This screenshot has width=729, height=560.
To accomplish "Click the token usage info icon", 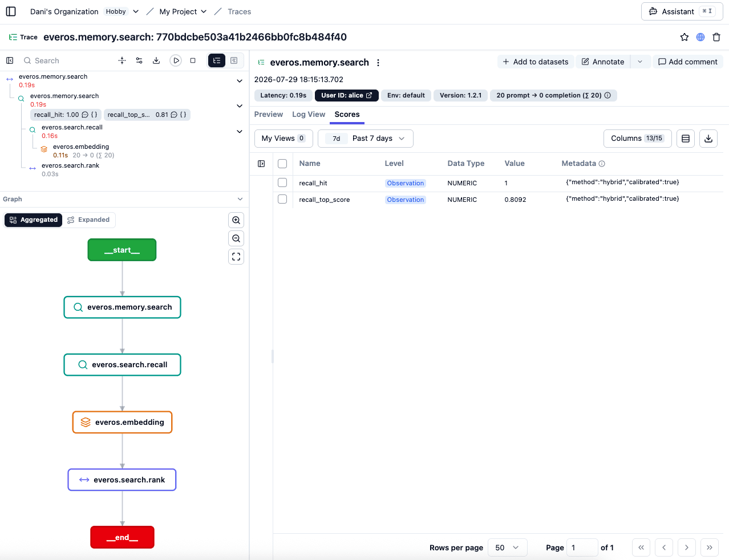I will [607, 95].
